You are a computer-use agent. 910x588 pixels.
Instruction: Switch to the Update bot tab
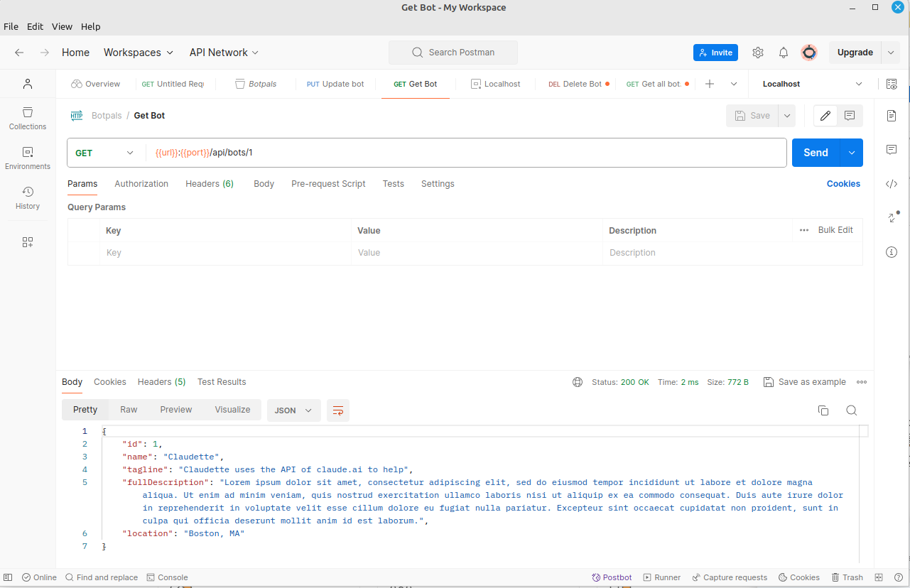pos(335,84)
